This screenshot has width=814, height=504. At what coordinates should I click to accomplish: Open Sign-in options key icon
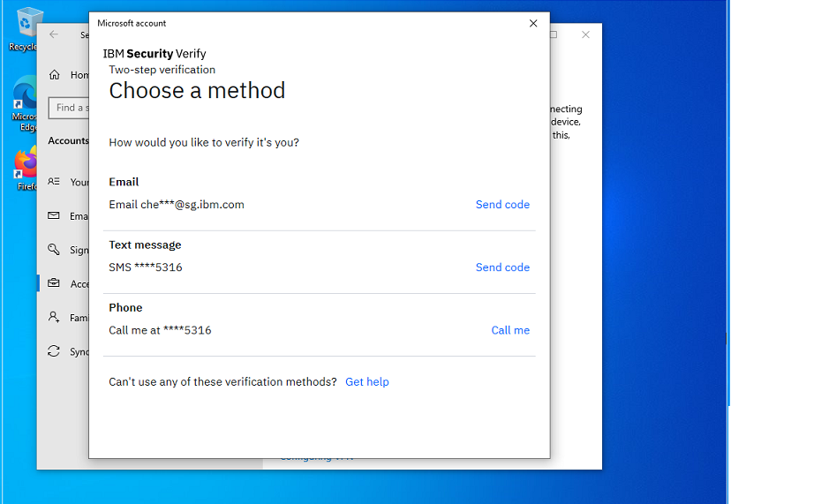pos(54,250)
